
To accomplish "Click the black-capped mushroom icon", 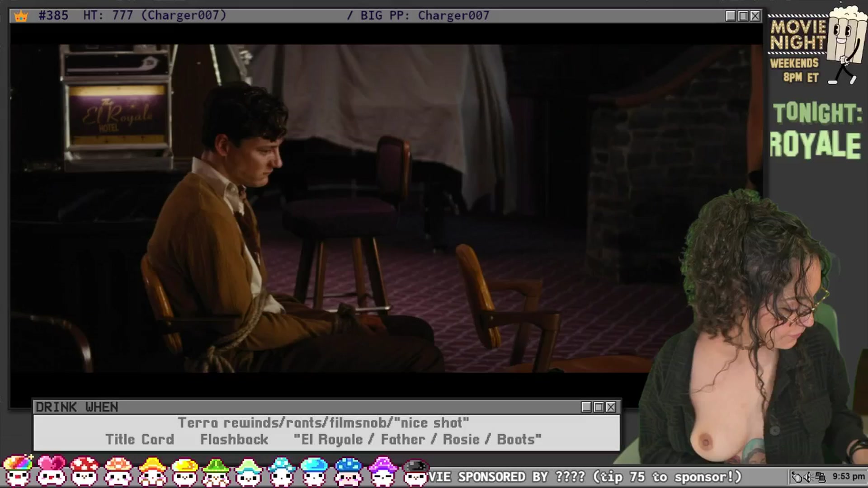I will coord(415,472).
